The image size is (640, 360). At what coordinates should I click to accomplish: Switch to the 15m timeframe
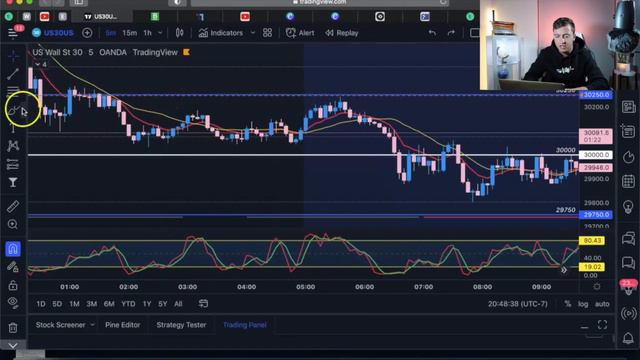tap(129, 33)
